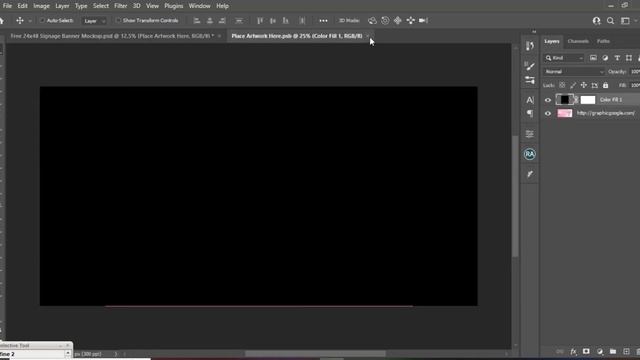Click the link layers icon

560,351
